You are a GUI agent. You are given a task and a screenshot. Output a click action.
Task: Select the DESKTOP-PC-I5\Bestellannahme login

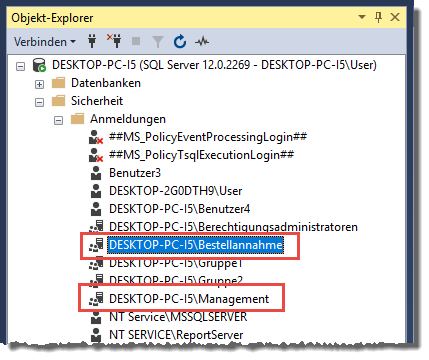click(x=196, y=245)
